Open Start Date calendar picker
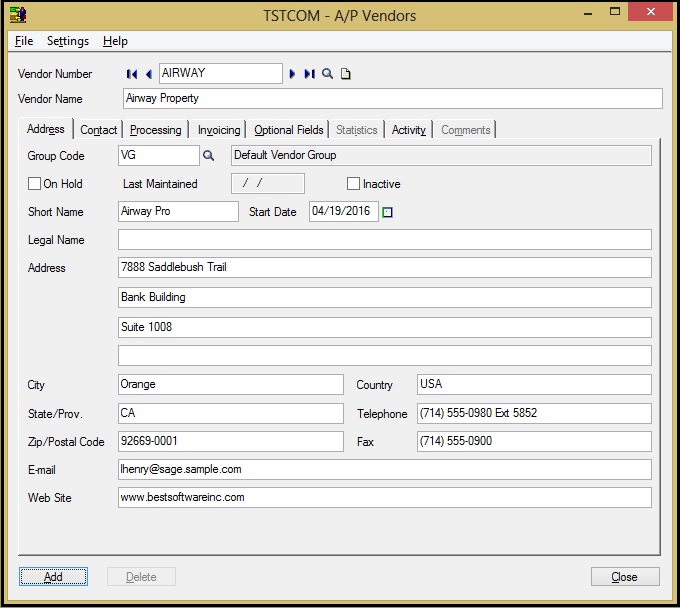 [387, 212]
